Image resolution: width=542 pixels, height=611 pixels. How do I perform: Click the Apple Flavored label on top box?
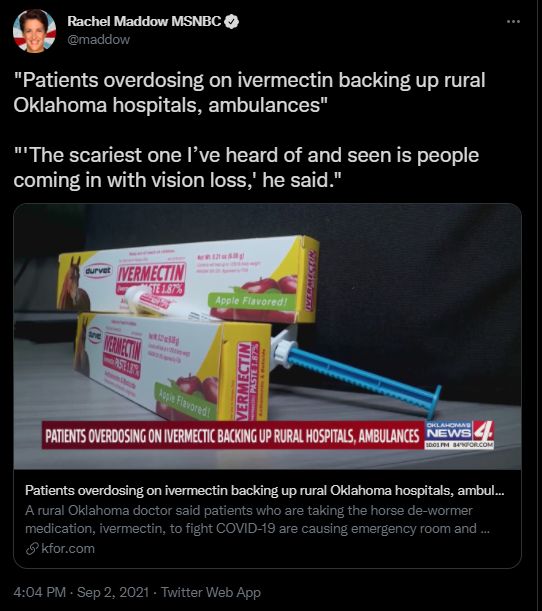[251, 300]
